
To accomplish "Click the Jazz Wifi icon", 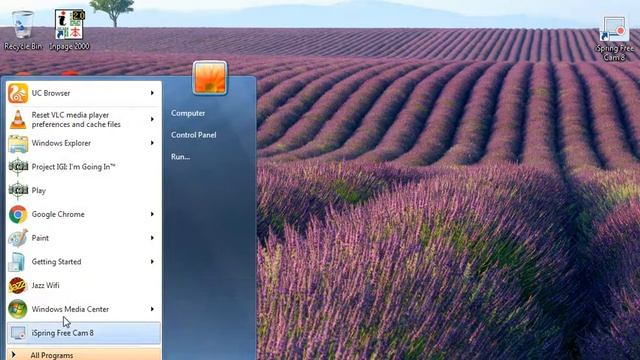I will click(18, 285).
